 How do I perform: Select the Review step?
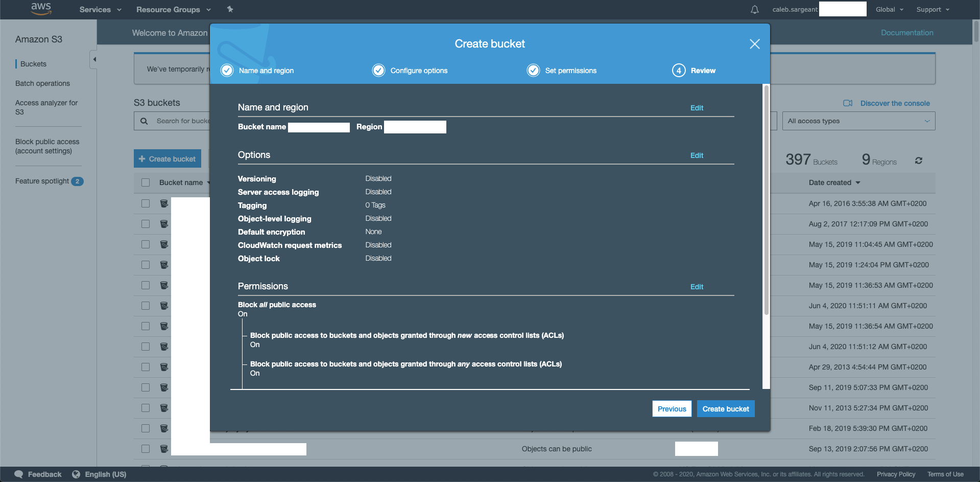coord(694,71)
